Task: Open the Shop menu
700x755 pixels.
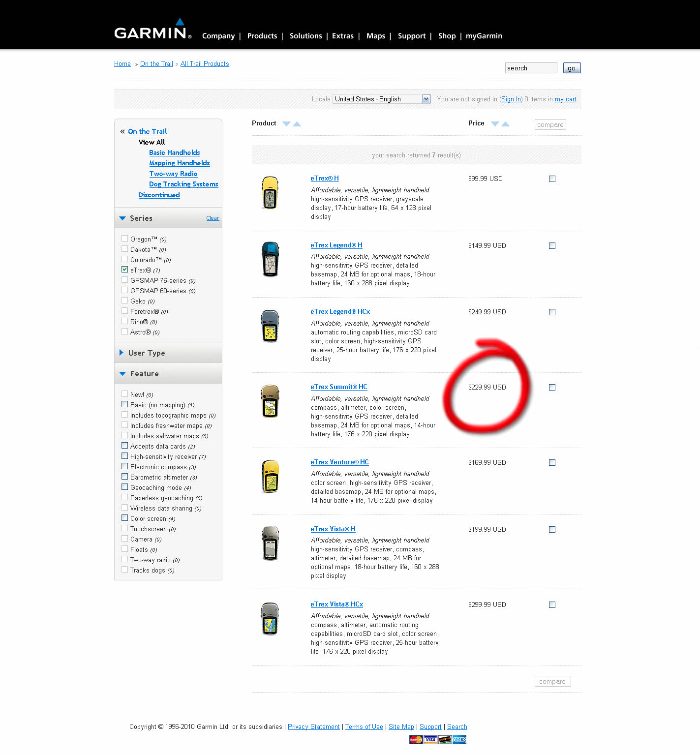Action: pyautogui.click(x=447, y=36)
